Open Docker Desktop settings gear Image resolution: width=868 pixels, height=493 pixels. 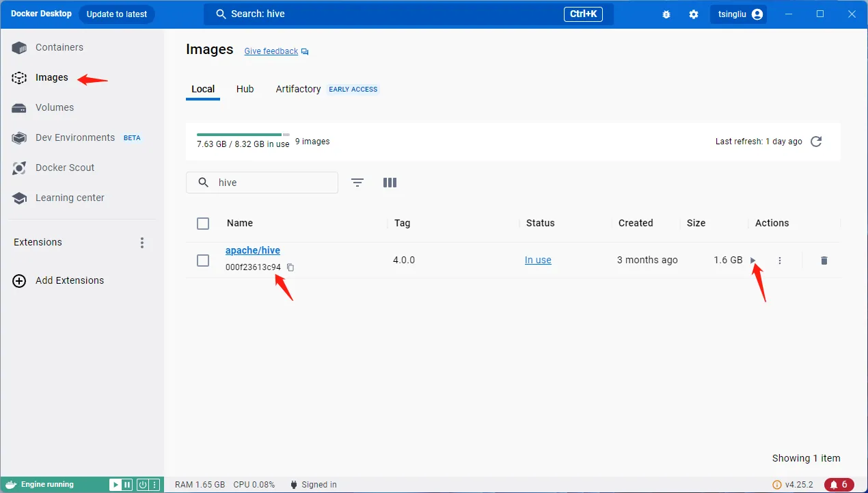tap(694, 14)
